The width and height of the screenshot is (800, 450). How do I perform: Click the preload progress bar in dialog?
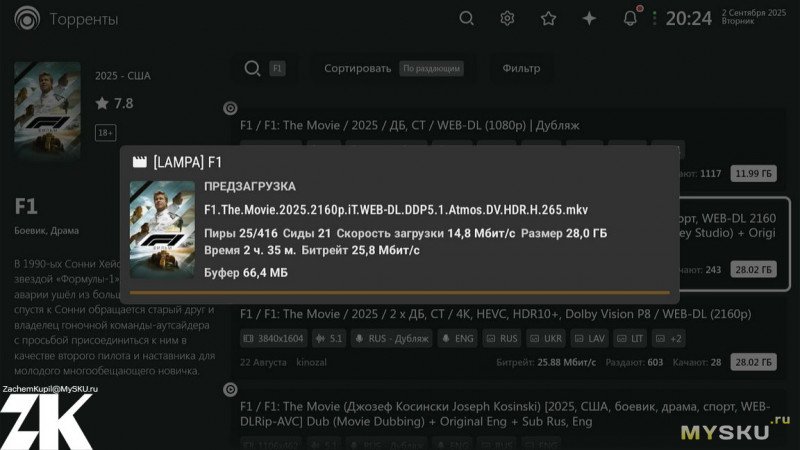[x=399, y=293]
